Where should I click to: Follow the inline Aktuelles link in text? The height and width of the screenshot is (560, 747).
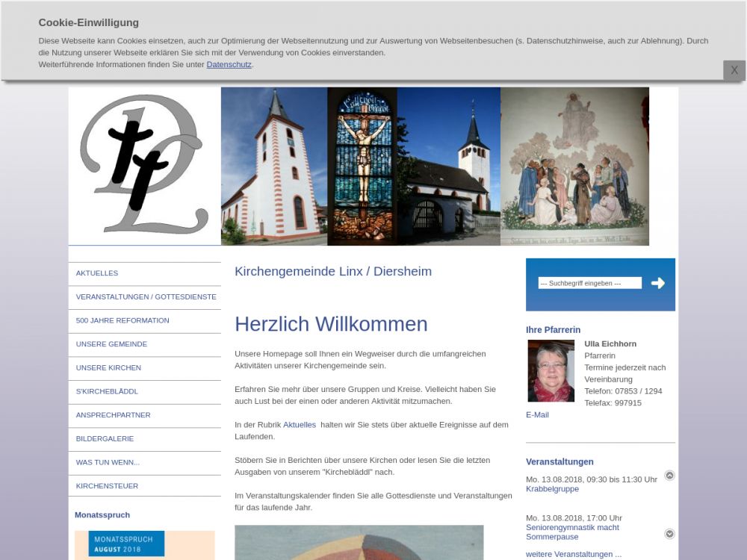[299, 425]
